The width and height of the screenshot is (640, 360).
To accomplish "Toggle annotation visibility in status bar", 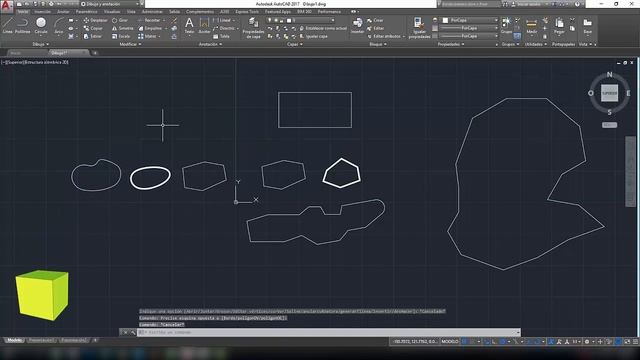I will pos(551,341).
